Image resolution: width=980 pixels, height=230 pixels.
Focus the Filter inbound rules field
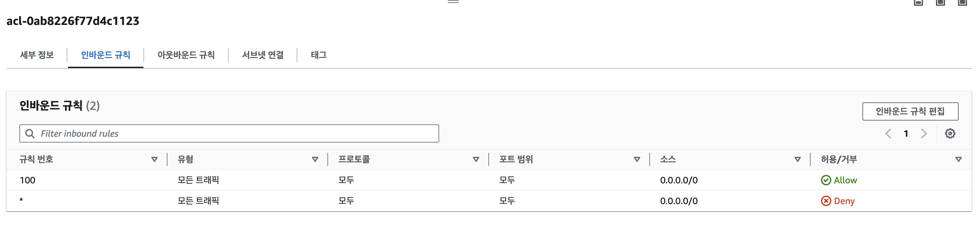[x=229, y=134]
